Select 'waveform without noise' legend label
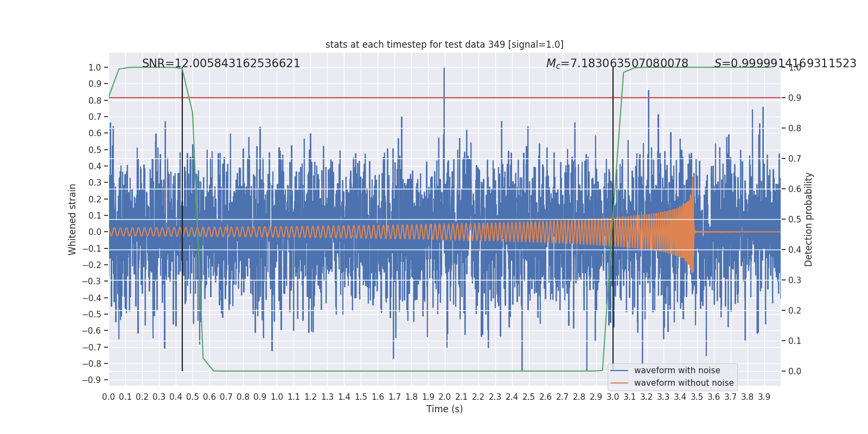868x434 pixels. tap(684, 383)
